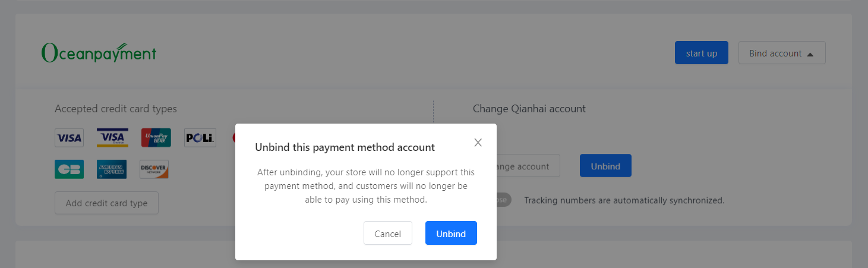Close the unbind dialog with X

(478, 143)
